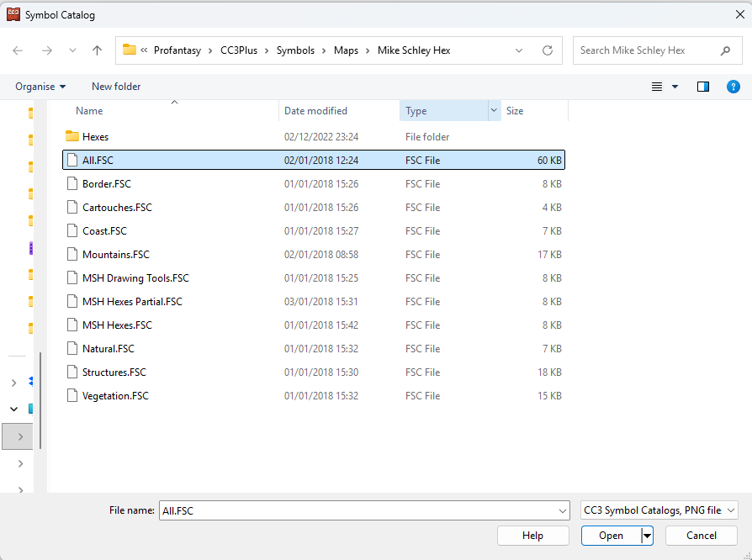Expand the Organise menu
The image size is (752, 560).
pyautogui.click(x=40, y=87)
